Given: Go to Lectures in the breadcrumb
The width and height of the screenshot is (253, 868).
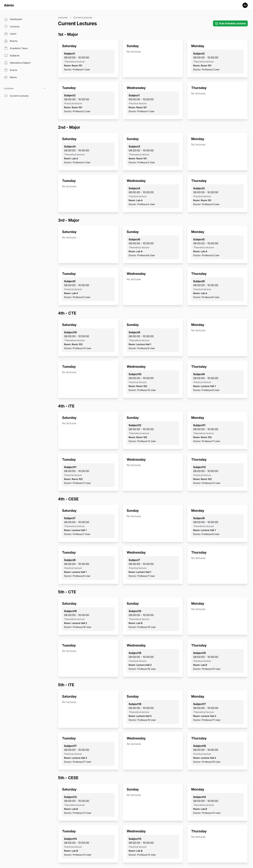Looking at the screenshot, I should [63, 18].
